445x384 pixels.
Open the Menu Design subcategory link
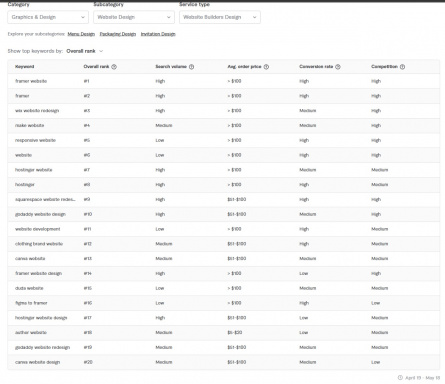click(x=81, y=34)
